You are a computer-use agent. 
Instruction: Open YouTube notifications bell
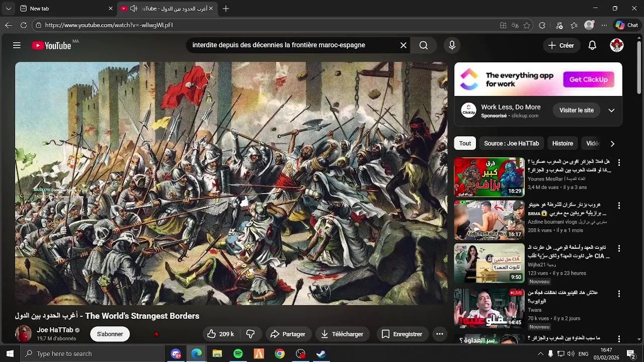click(592, 45)
